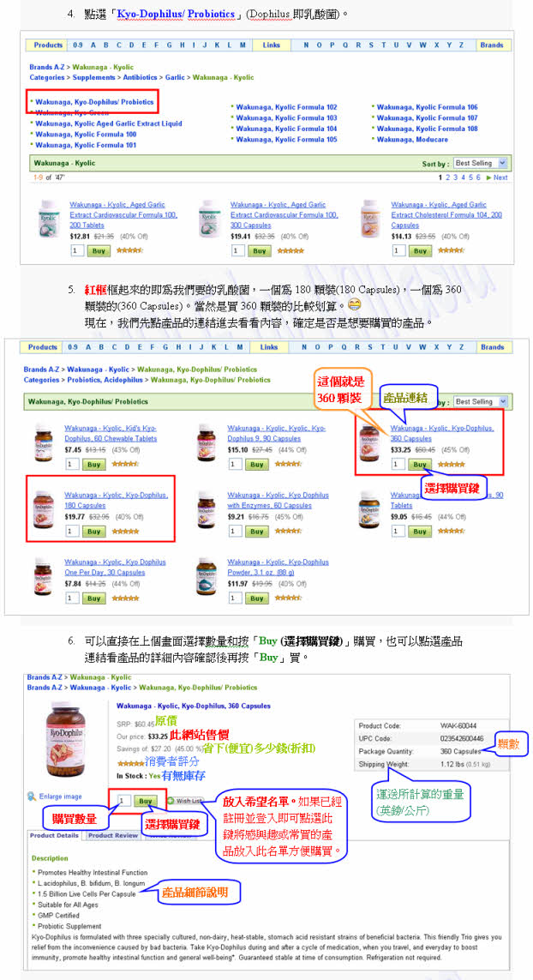Click quantity field beside 180 Capsules Buy
This screenshot has width=533, height=980.
tap(73, 532)
